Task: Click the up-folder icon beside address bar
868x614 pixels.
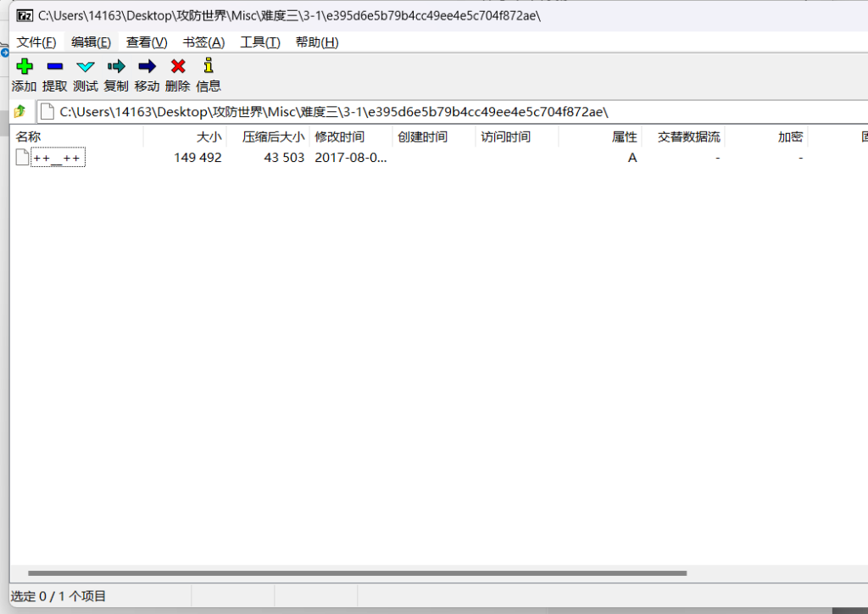Action: (x=20, y=112)
